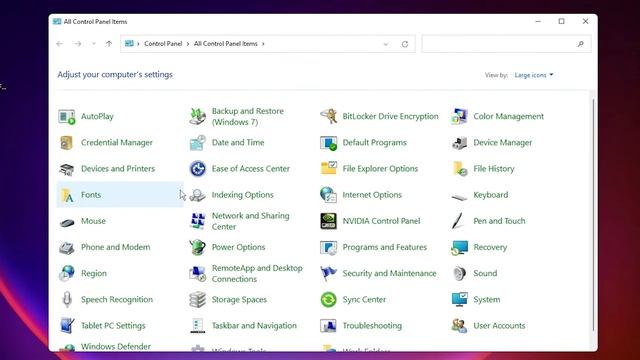Open the Recovery icon
Screen dimensions: 640x360
tap(459, 247)
